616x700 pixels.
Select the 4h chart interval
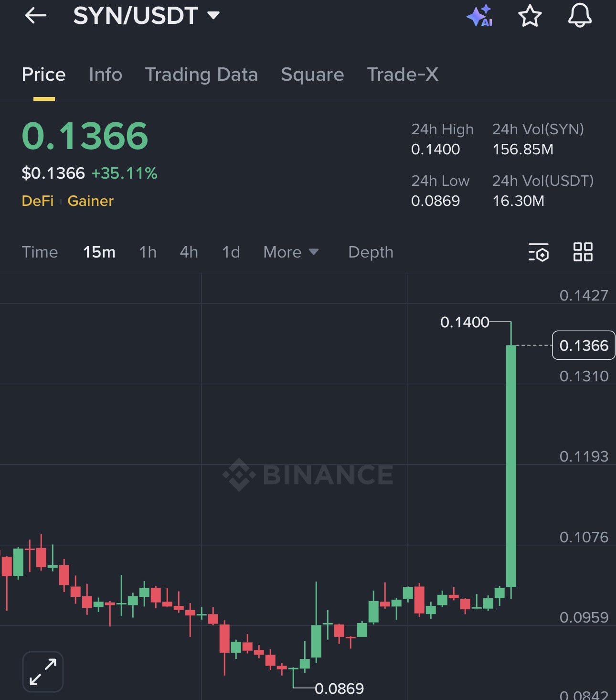189,252
